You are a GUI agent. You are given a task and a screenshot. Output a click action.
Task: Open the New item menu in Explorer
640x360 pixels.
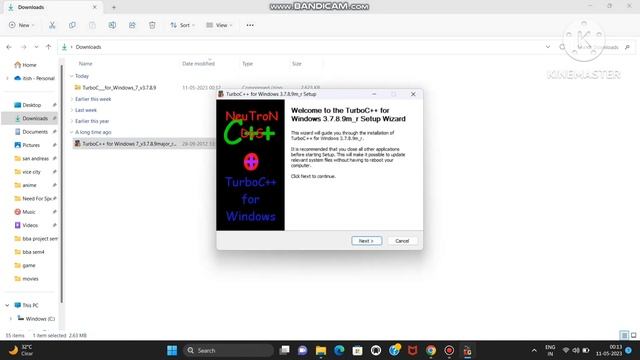pos(22,25)
